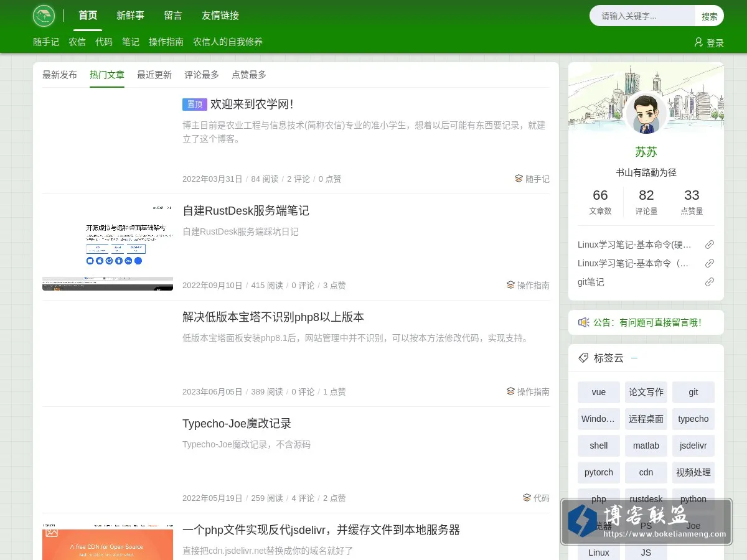The height and width of the screenshot is (560, 747).
Task: Select the typecho tag
Action: coord(693,419)
